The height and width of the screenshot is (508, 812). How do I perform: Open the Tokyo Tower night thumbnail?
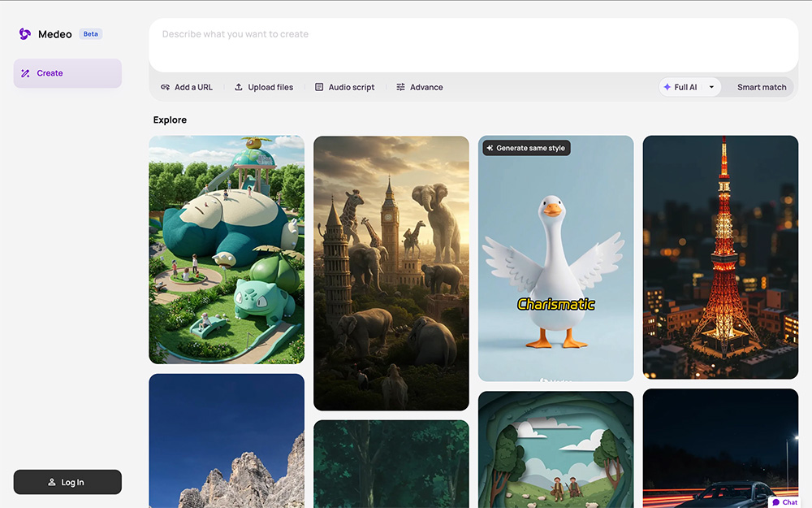pyautogui.click(x=721, y=257)
